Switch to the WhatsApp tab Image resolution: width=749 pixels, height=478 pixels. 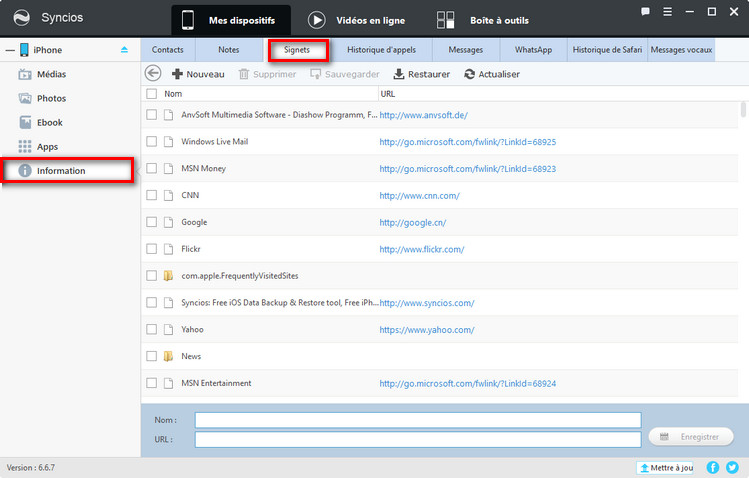(x=534, y=49)
